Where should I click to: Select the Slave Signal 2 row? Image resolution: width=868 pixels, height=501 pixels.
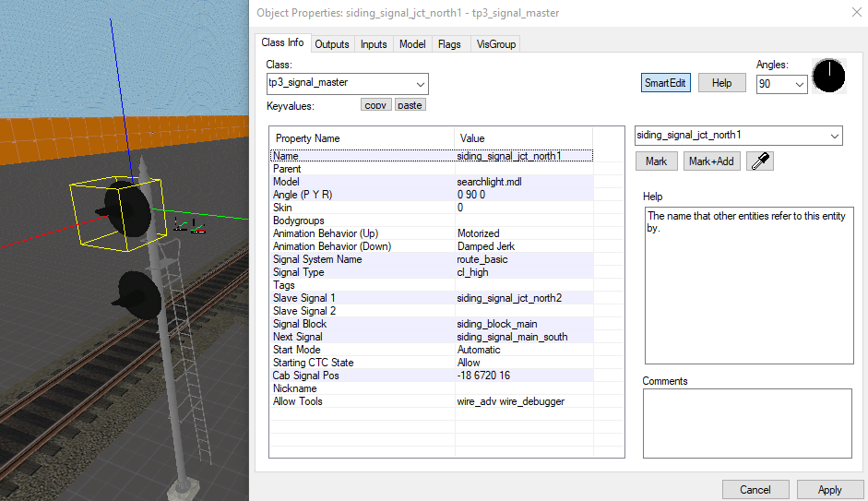(x=432, y=311)
